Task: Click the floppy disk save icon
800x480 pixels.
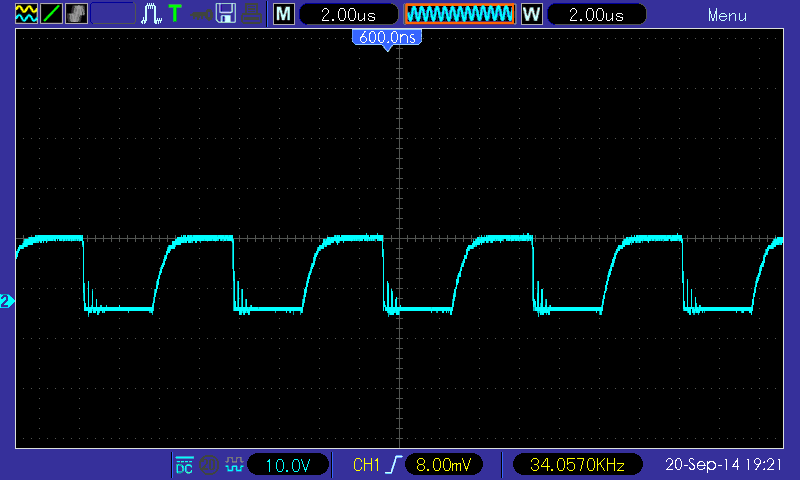Action: (226, 14)
